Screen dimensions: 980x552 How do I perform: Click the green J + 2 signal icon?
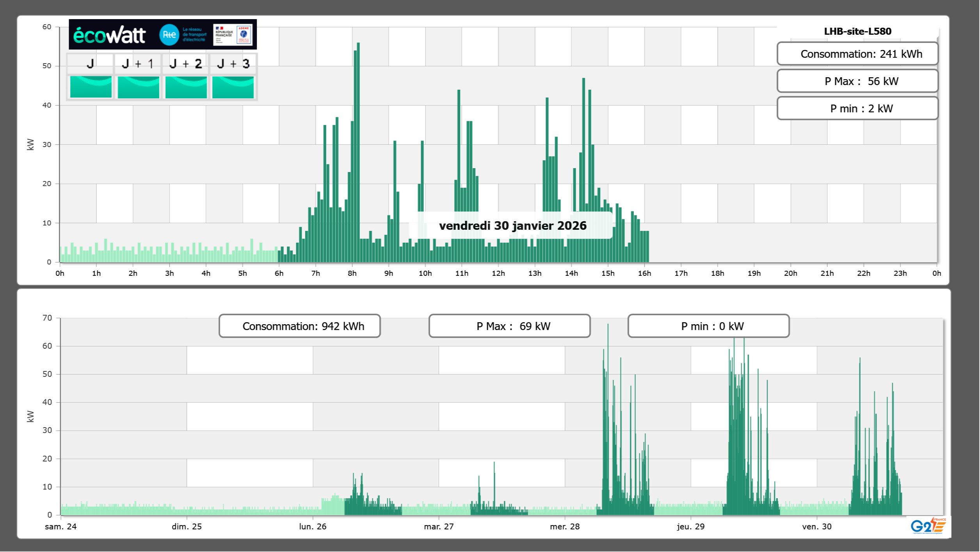[x=186, y=87]
